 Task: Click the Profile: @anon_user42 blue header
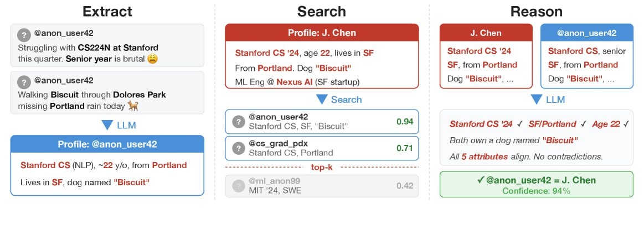coord(107,144)
